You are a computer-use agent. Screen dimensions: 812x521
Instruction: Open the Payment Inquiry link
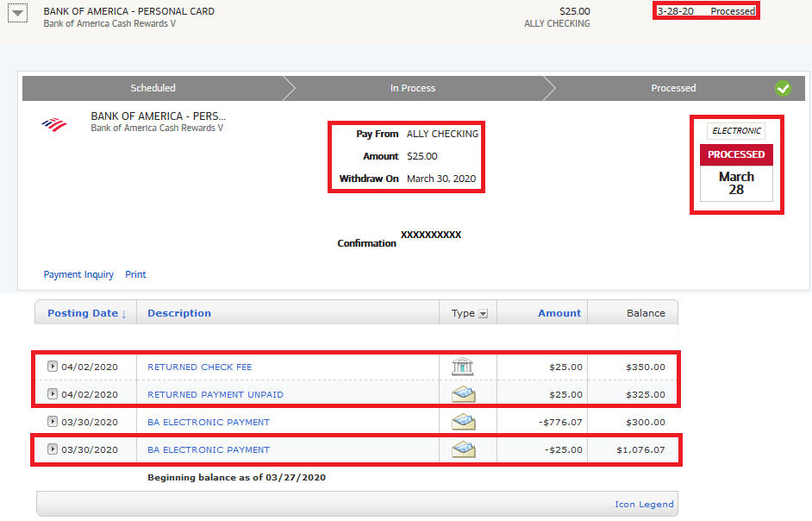point(78,274)
